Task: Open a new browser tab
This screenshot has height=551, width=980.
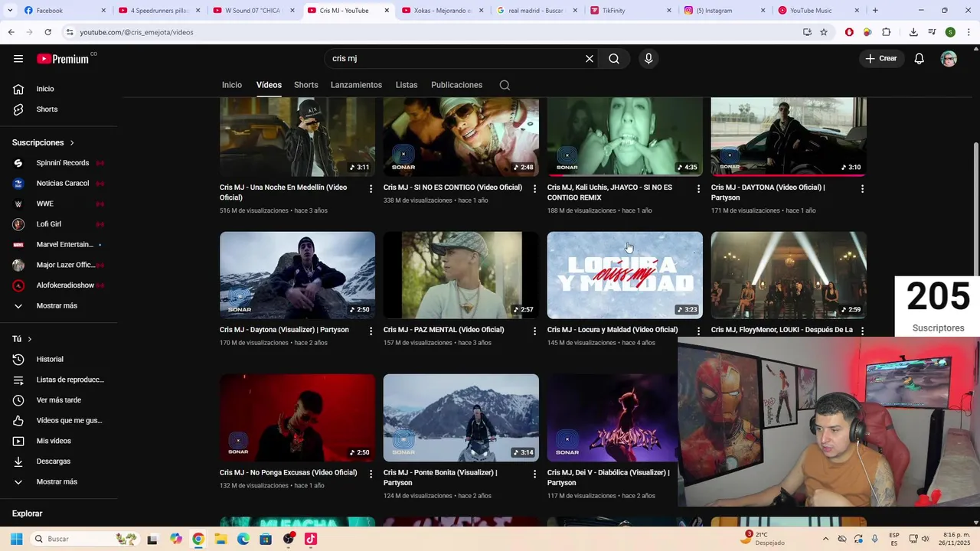Action: coord(875,11)
